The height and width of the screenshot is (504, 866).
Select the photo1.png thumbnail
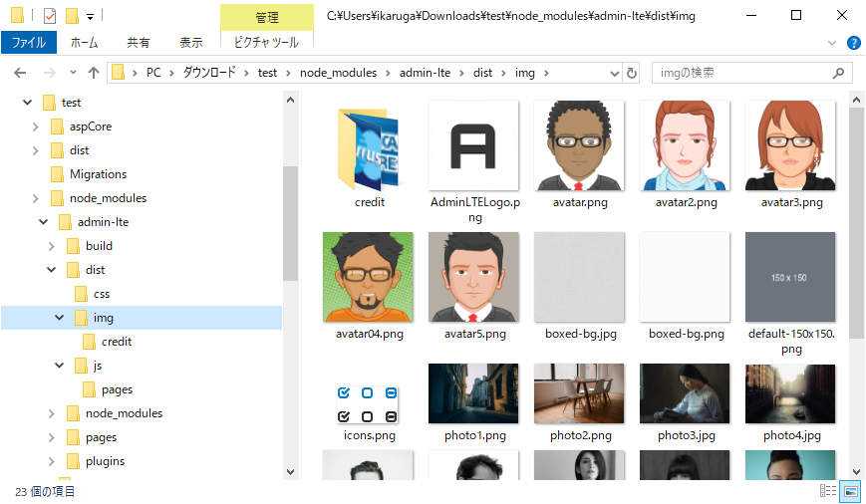tap(473, 393)
